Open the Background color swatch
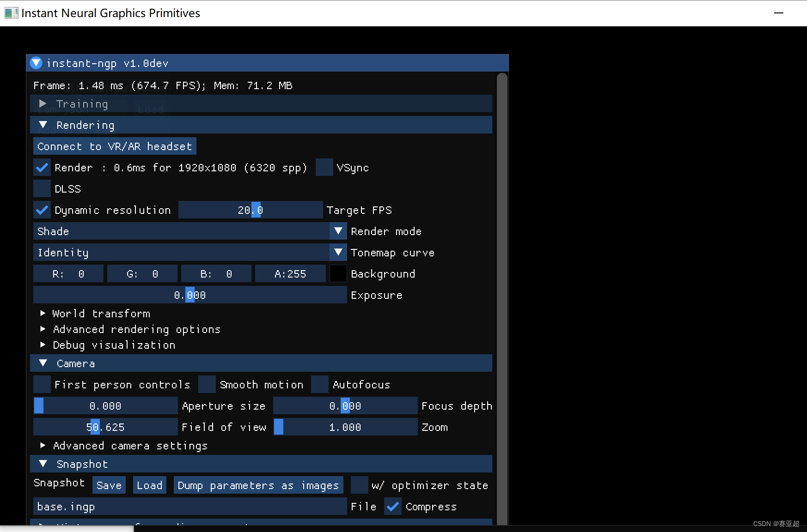 338,273
